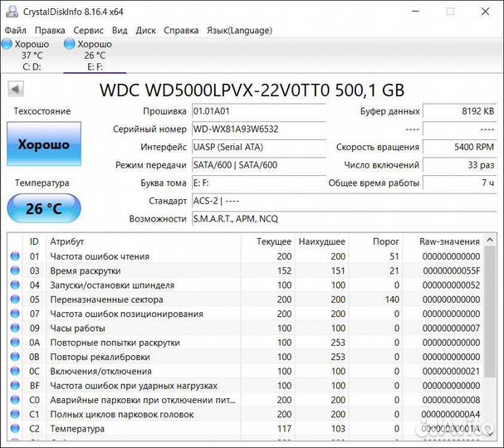The width and height of the screenshot is (504, 448).
Task: Open the Правка menu
Action: click(50, 31)
